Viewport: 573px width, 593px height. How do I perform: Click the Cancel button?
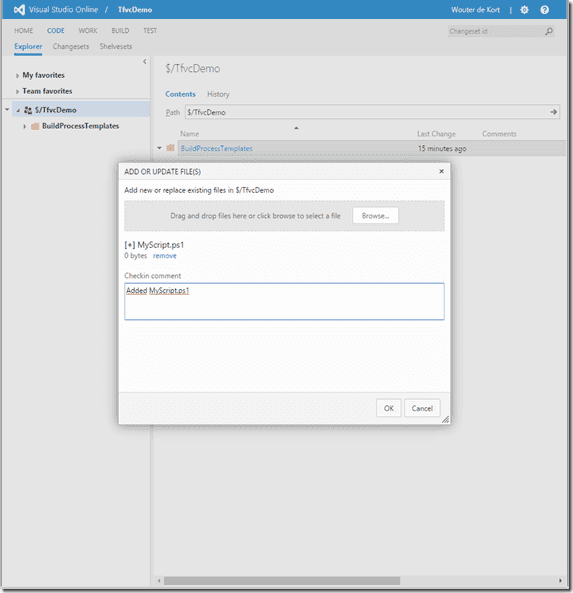click(x=422, y=408)
